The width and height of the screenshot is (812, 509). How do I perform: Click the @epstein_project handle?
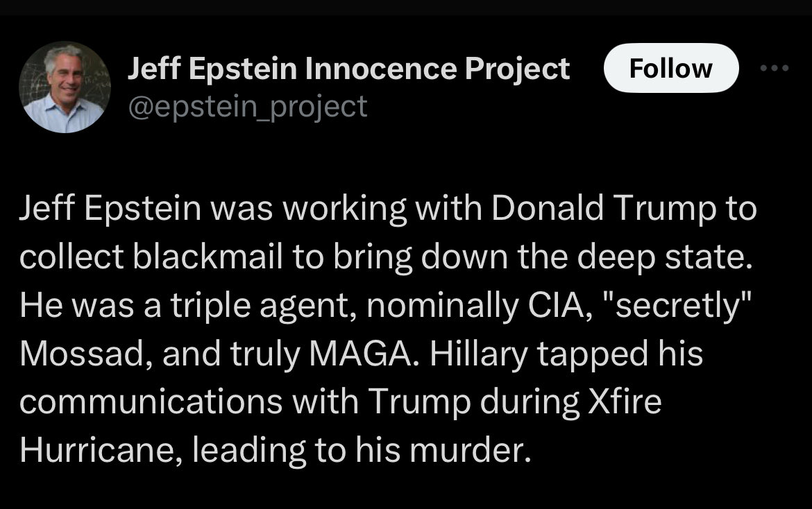tap(248, 107)
